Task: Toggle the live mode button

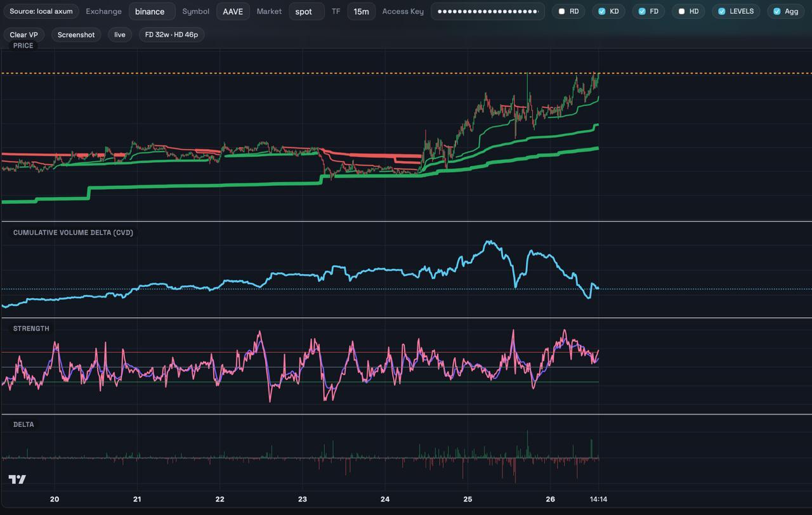Action: coord(120,35)
